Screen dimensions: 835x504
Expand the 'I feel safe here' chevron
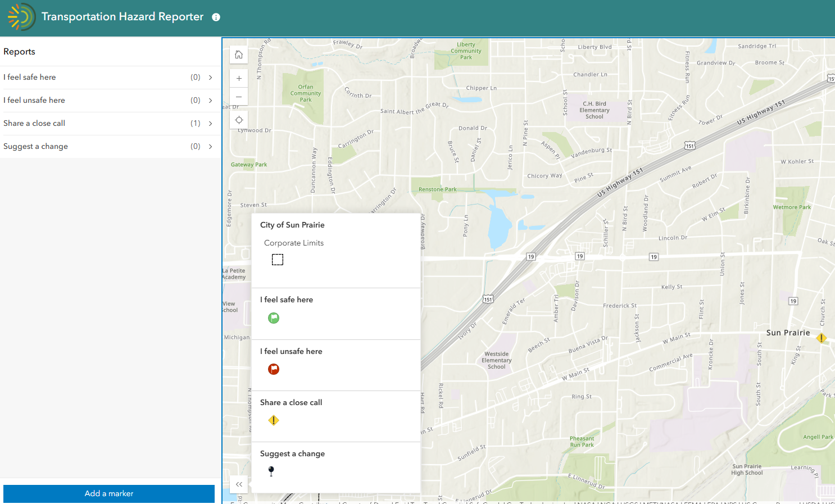211,78
